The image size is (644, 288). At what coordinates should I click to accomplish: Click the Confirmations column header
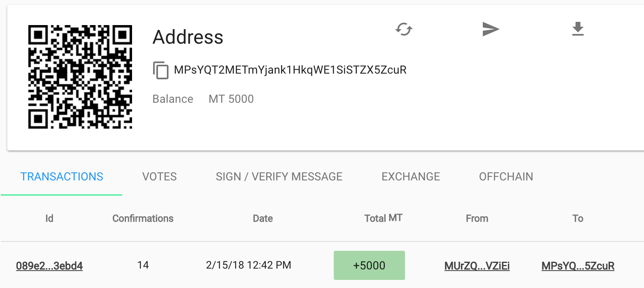click(x=143, y=218)
